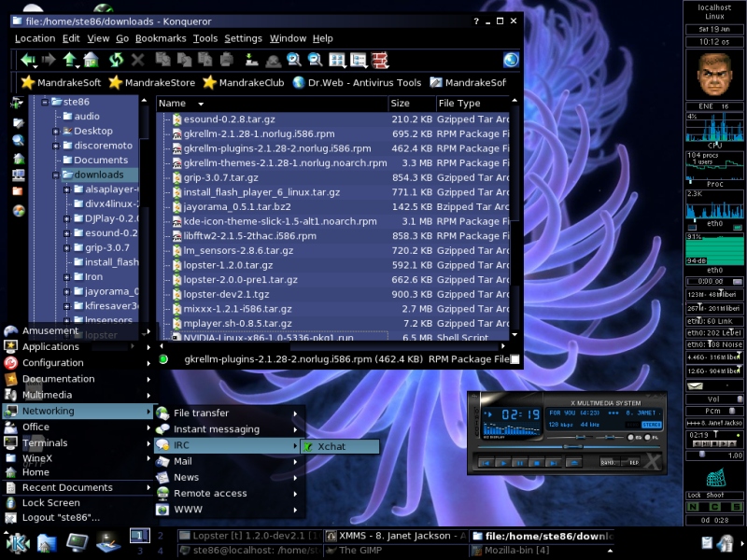The image size is (747, 560).
Task: Expand the Desktop tree folder
Action: (56, 132)
